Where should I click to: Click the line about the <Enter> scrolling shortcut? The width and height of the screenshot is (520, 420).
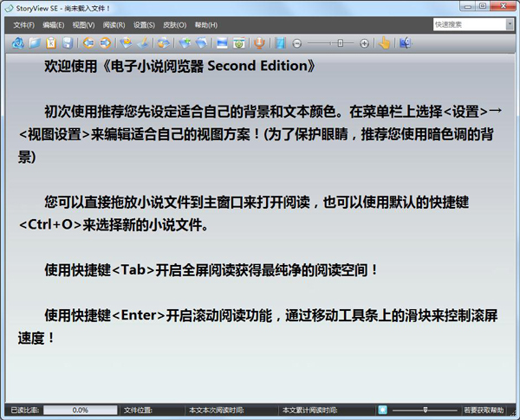(271, 315)
